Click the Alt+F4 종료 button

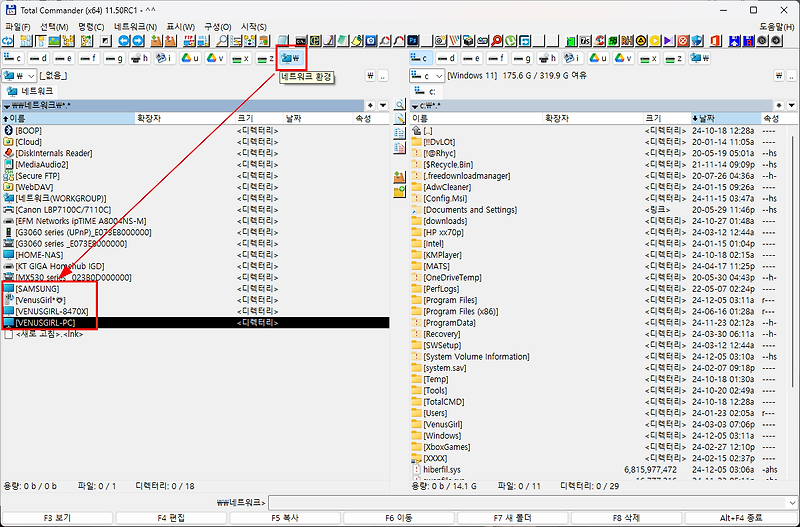coord(741,518)
